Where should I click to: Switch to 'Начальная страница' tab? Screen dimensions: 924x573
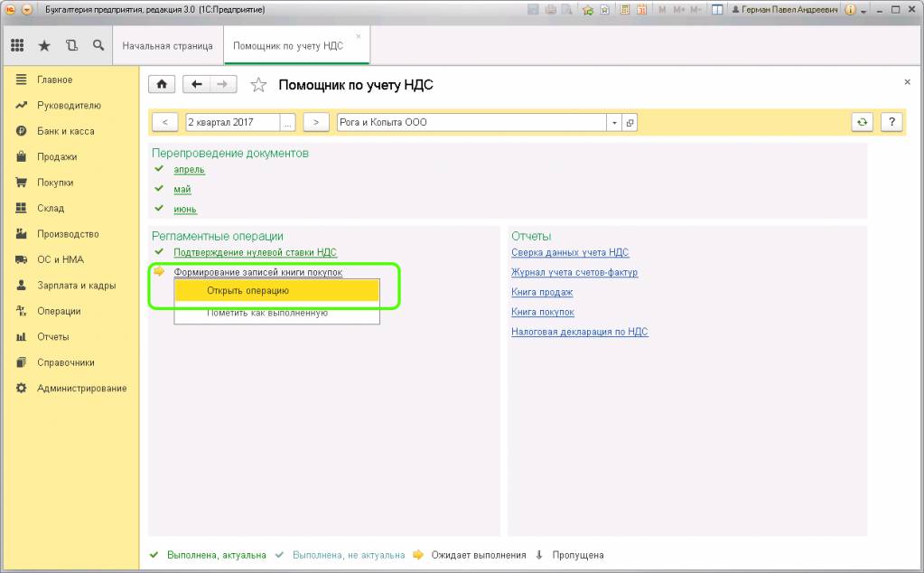(x=167, y=45)
